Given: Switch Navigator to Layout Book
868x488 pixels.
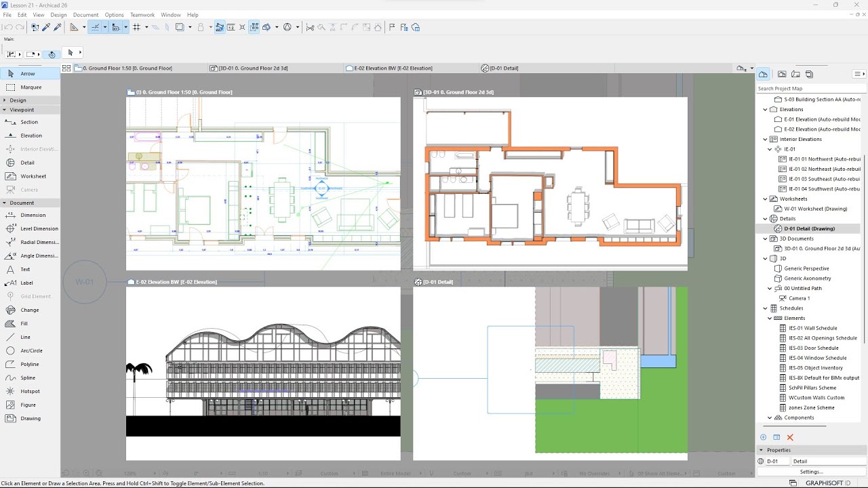Looking at the screenshot, I should [795, 74].
